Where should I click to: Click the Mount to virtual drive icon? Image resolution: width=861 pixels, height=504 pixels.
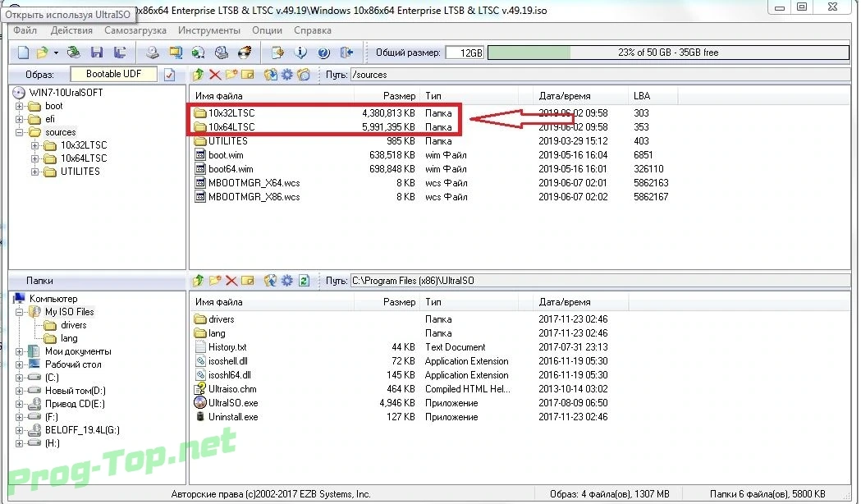coord(222,53)
